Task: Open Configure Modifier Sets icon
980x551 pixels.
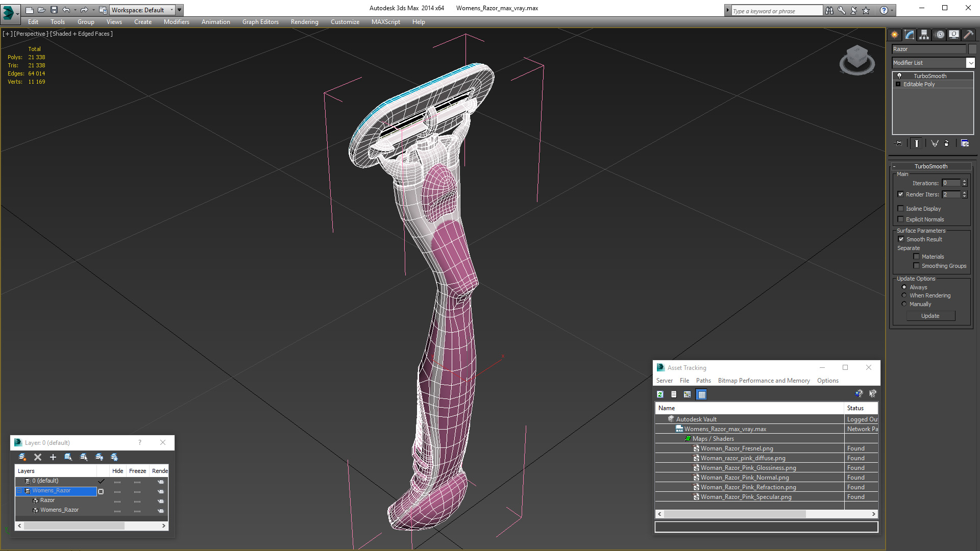Action: point(965,143)
